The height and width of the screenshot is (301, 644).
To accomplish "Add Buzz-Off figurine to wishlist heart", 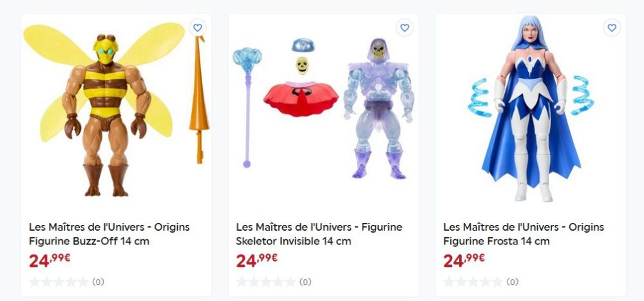I will 198,28.
